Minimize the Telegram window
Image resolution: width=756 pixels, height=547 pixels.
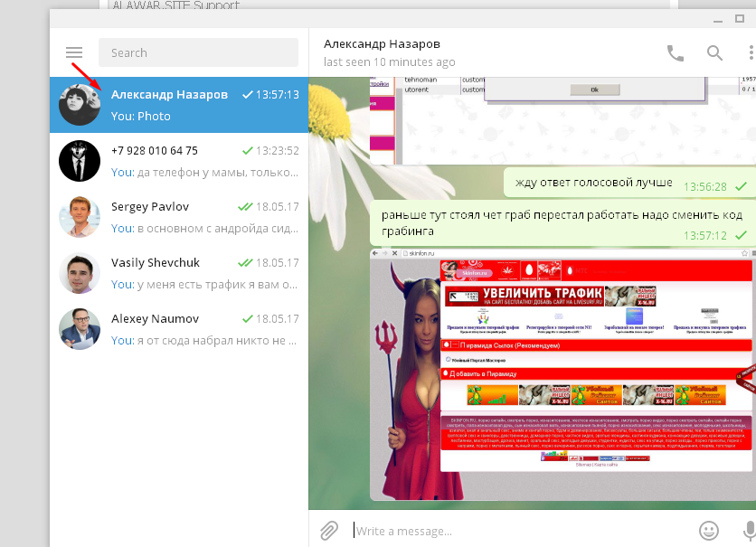click(x=716, y=19)
